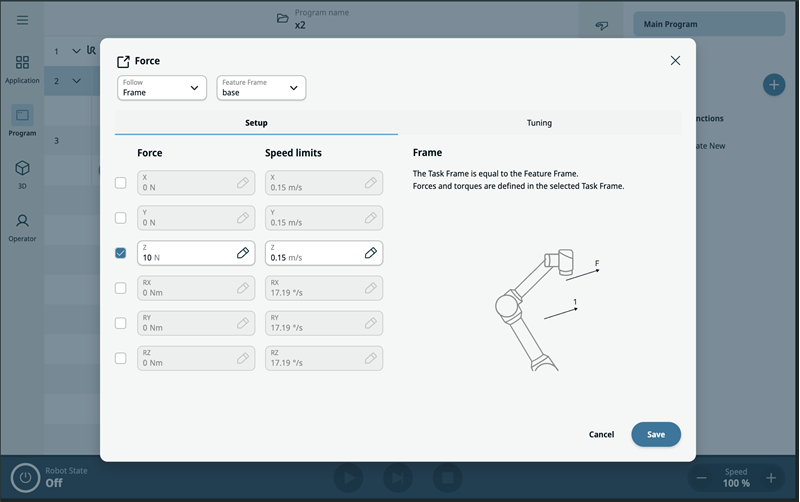This screenshot has width=800, height=502.
Task: Switch to the Tuning tab
Action: (539, 123)
